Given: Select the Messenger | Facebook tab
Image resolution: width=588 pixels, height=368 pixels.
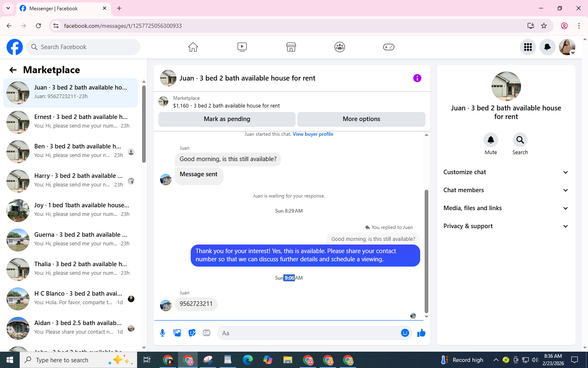Looking at the screenshot, I should coord(63,8).
